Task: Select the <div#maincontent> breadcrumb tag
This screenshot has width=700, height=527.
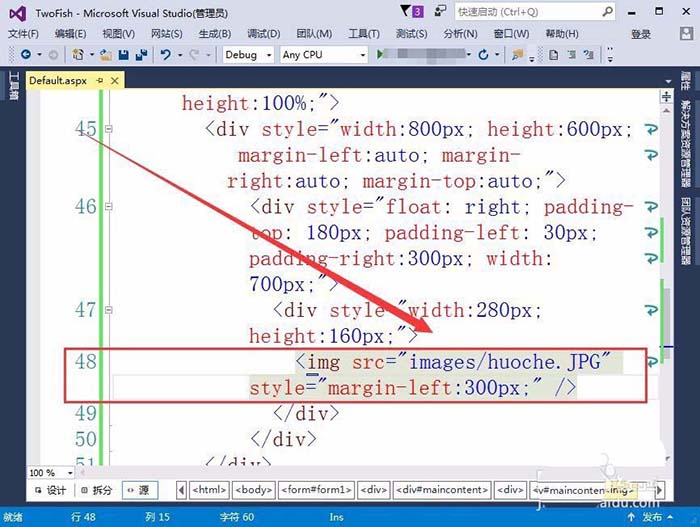Action: click(x=442, y=490)
